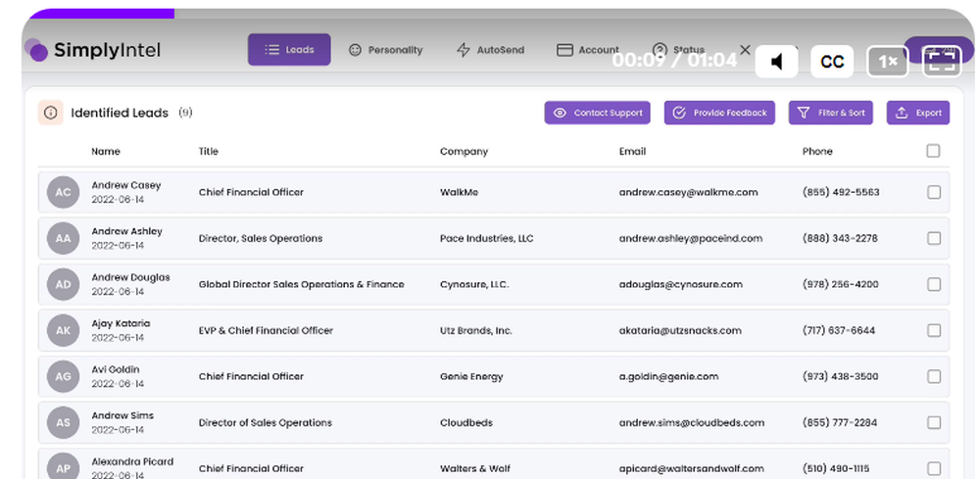980x479 pixels.
Task: Check the Avi Goldin row checkbox
Action: [934, 376]
